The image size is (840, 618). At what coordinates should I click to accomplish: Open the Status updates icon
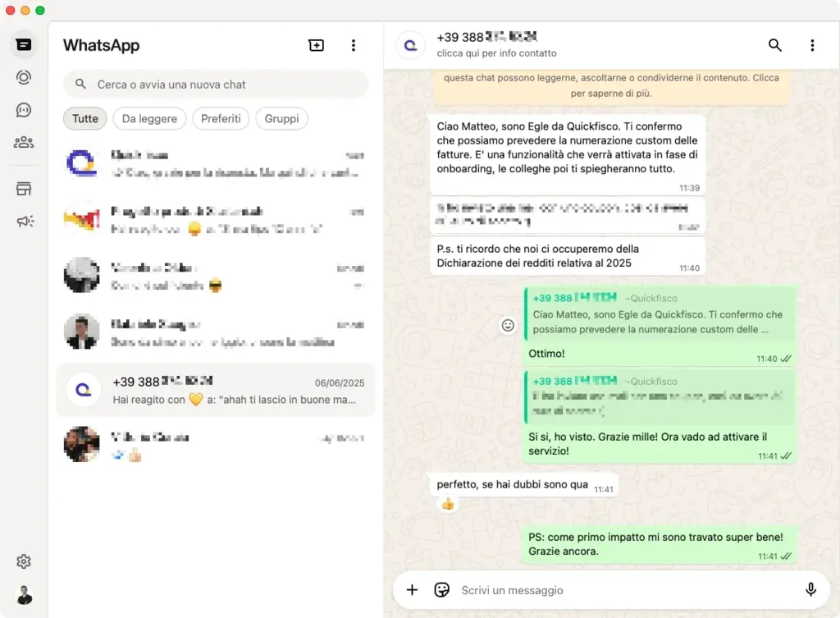pos(24,77)
